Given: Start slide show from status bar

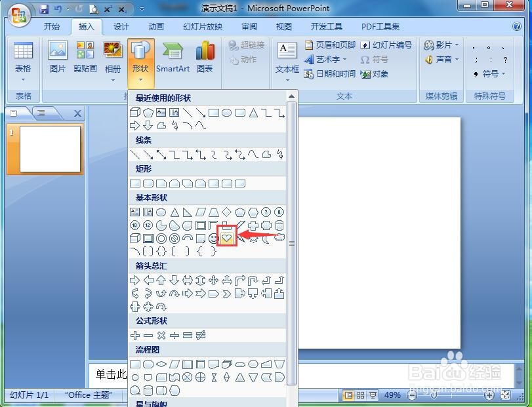Looking at the screenshot, I should [x=373, y=395].
